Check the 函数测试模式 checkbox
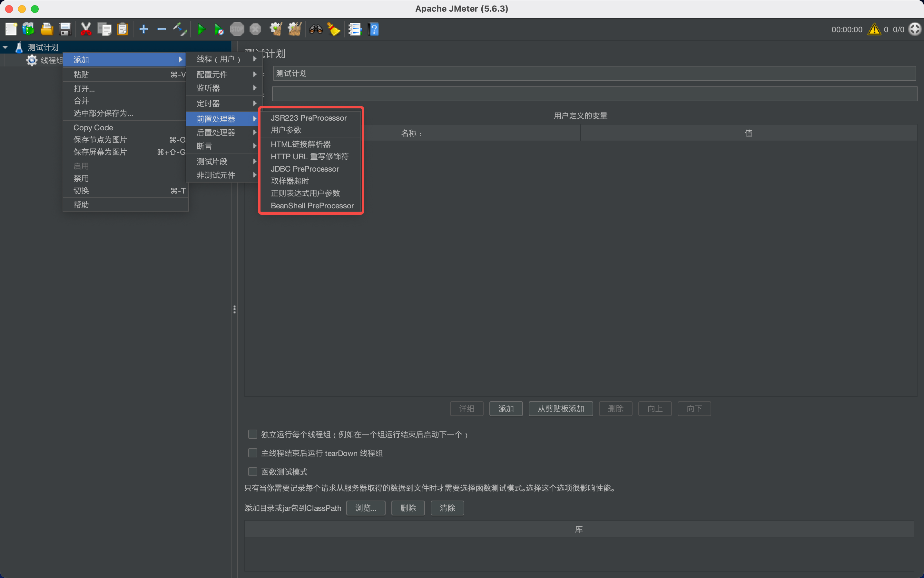Screen dimensions: 924x578 252,472
